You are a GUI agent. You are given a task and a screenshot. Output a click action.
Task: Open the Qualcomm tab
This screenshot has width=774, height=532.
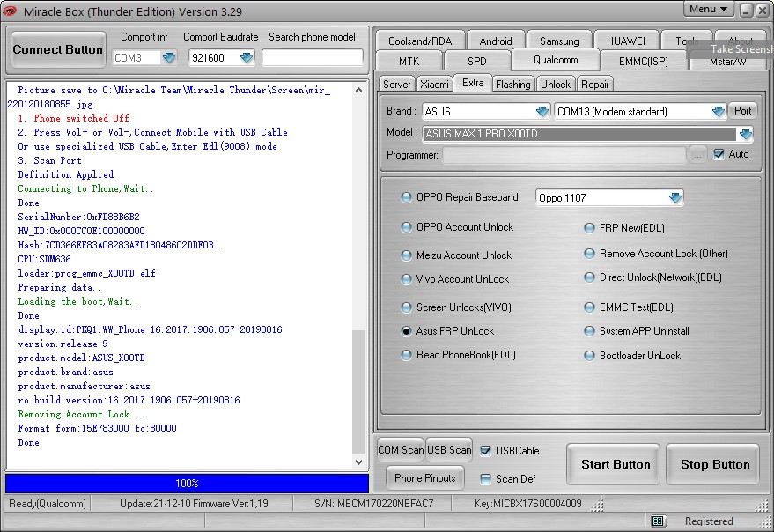coord(556,60)
